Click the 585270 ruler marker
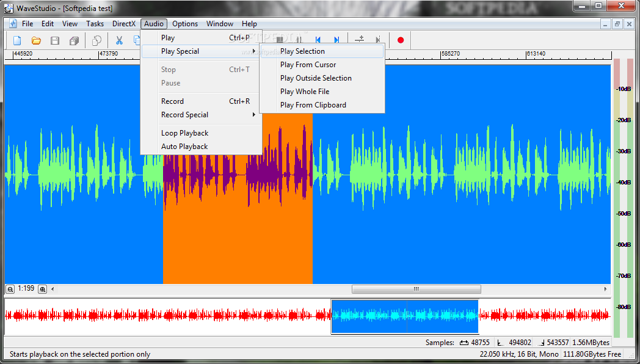The image size is (640, 364). 451,54
